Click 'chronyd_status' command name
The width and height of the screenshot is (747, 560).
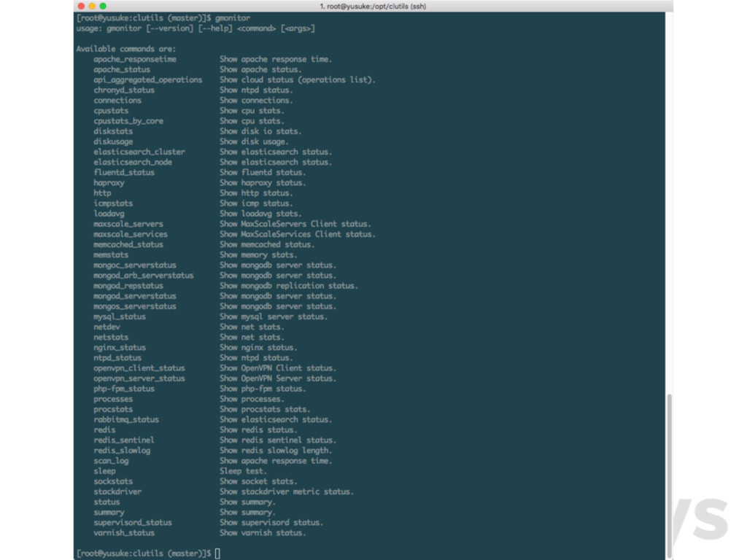124,90
